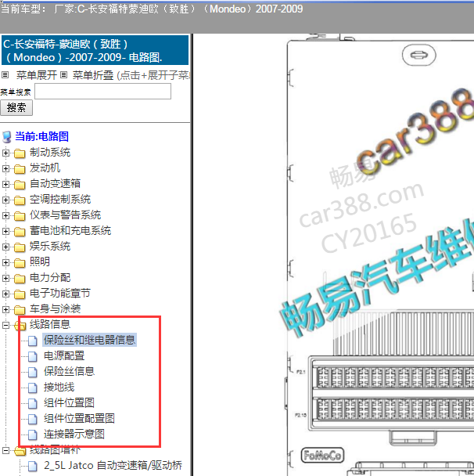
Task: Select the 空调控制系统 label
Action: tap(60, 200)
